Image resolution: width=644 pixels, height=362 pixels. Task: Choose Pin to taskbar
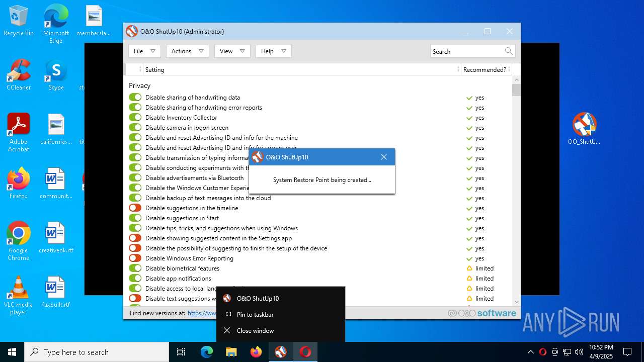coord(281,315)
